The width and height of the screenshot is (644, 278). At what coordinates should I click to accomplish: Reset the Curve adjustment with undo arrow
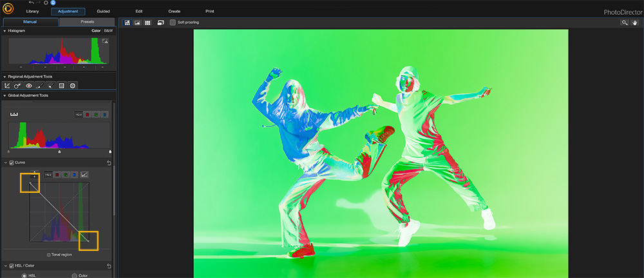[109, 163]
